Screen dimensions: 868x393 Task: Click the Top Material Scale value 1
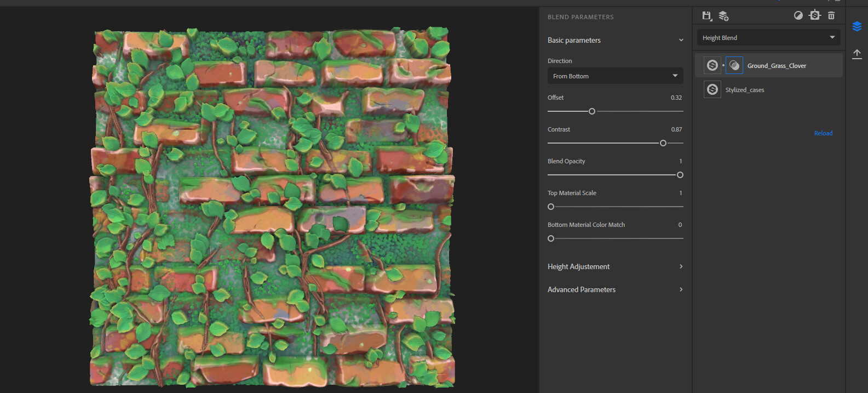point(681,193)
